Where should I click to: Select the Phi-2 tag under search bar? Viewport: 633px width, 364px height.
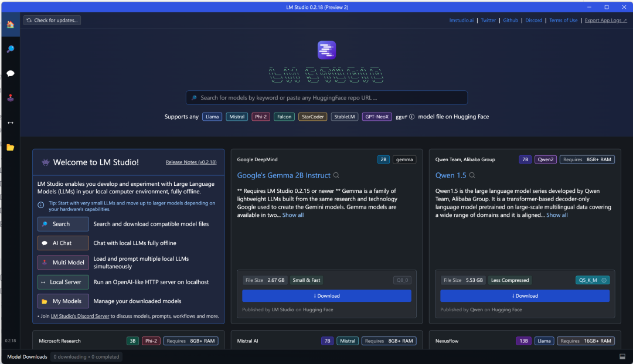(x=261, y=117)
